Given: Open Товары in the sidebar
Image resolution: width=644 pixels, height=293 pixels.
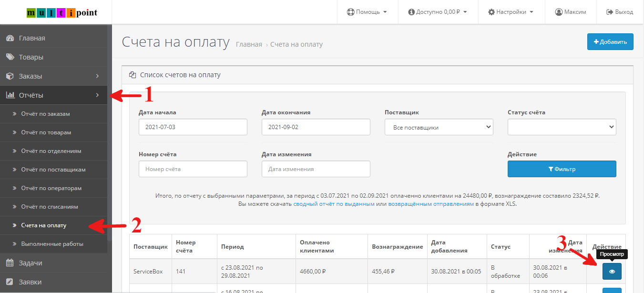Looking at the screenshot, I should click(x=53, y=57).
